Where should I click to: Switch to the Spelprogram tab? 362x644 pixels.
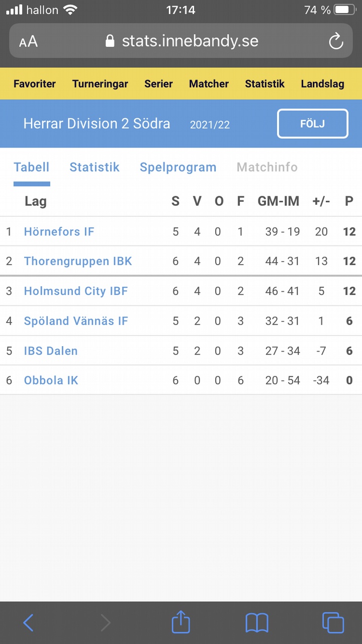(x=178, y=168)
